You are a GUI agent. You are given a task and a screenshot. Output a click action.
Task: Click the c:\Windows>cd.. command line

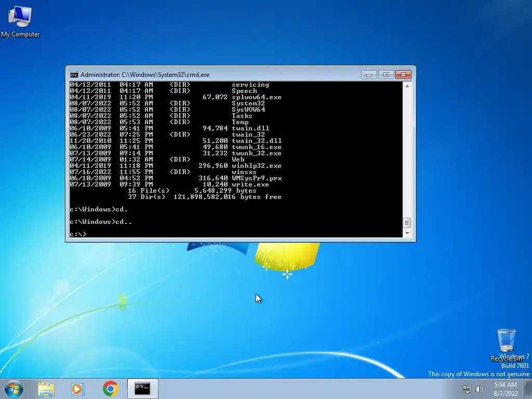(101, 222)
